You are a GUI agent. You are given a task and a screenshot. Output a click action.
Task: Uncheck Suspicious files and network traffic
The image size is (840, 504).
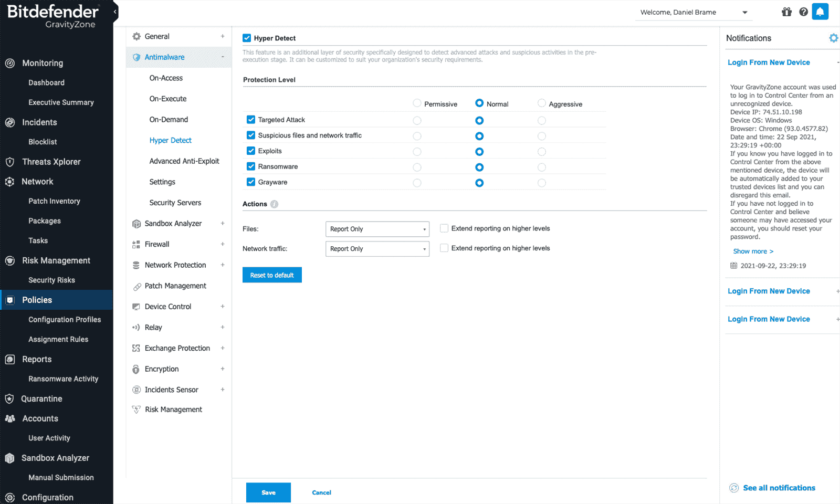tap(251, 135)
